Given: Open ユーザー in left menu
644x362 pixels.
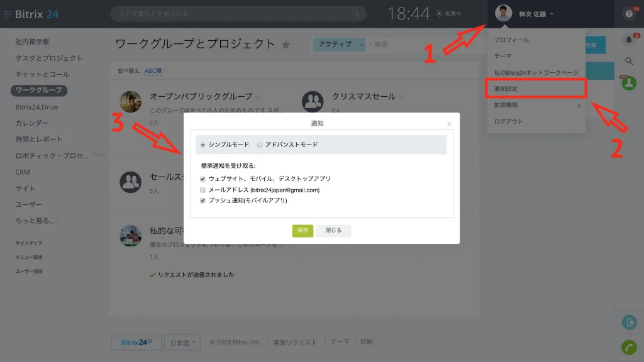Looking at the screenshot, I should click(29, 204).
